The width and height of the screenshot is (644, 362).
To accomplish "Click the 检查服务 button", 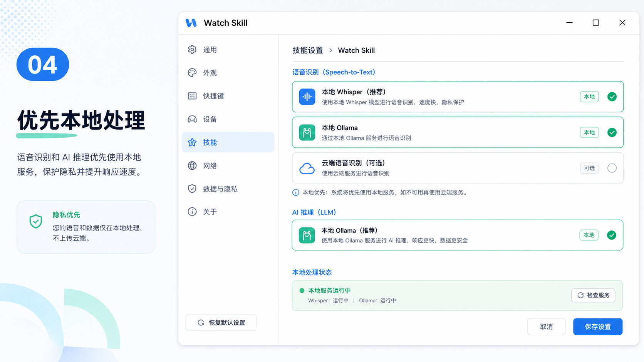I will (593, 295).
